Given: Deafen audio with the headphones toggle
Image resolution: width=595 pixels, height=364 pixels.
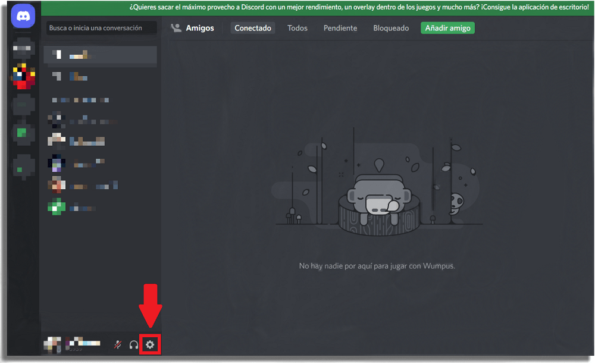Looking at the screenshot, I should [x=133, y=344].
